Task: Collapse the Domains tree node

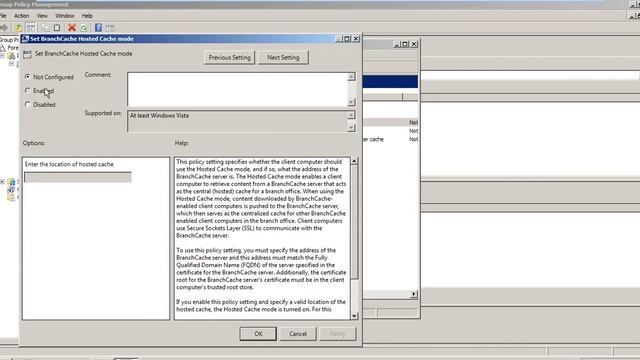Action: (2, 56)
